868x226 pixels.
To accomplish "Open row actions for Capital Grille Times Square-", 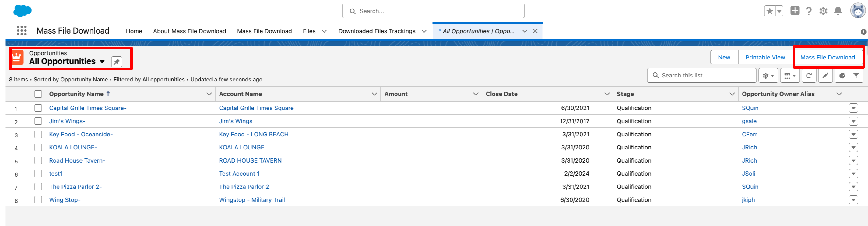I will pos(853,108).
